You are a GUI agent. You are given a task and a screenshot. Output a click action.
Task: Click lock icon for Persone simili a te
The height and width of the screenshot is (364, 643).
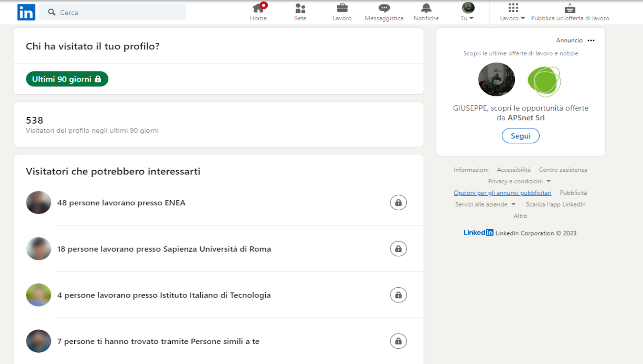[398, 341]
